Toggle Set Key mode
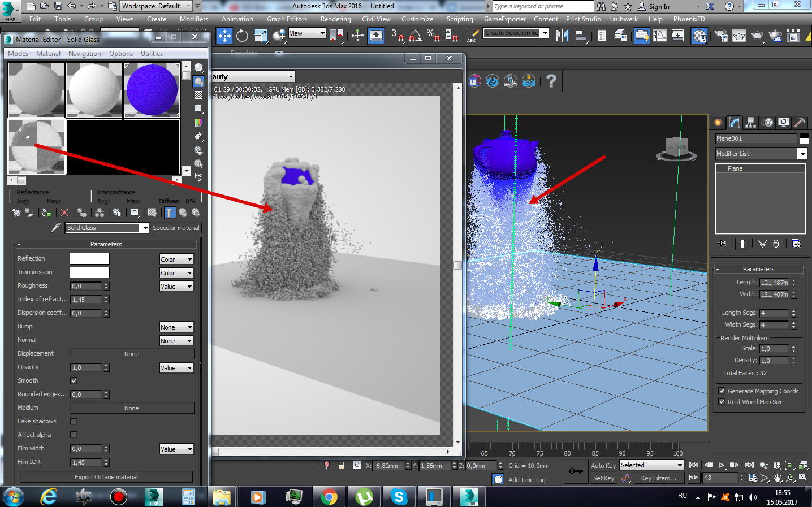This screenshot has width=812, height=507. 603,478
